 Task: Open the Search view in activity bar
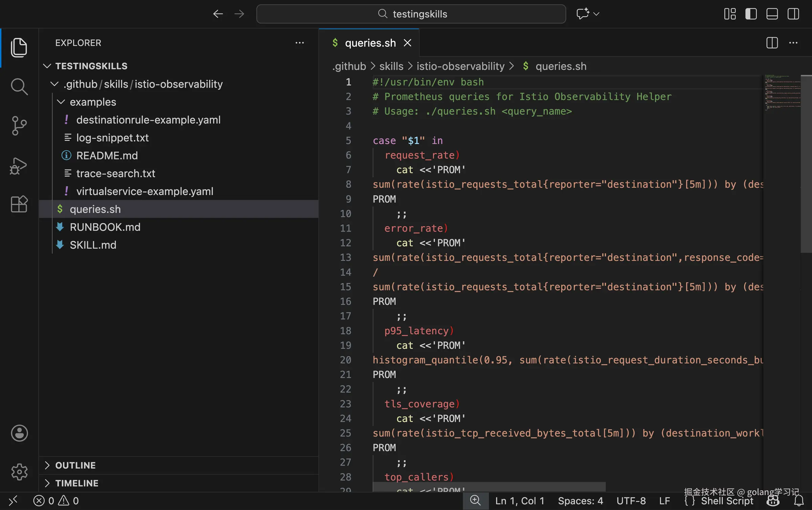pos(19,87)
